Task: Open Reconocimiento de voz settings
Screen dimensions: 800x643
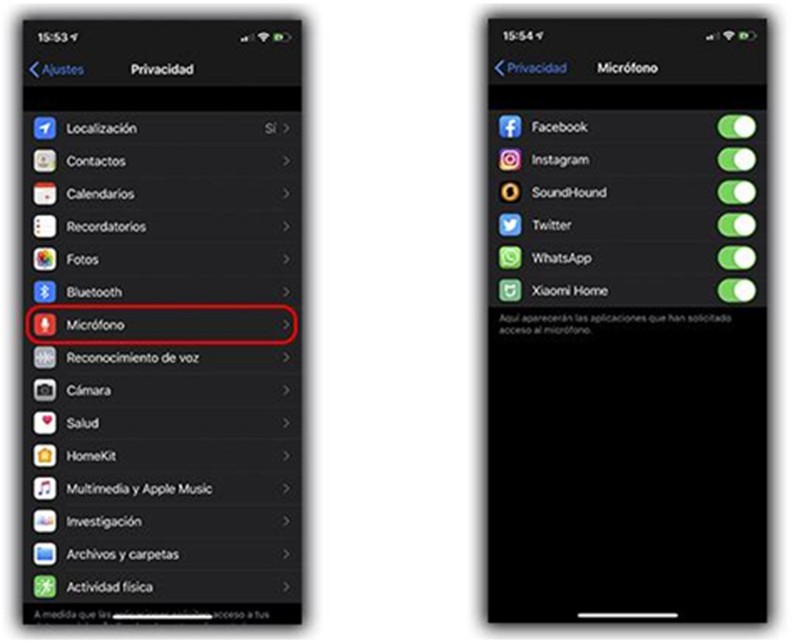Action: coord(162,358)
